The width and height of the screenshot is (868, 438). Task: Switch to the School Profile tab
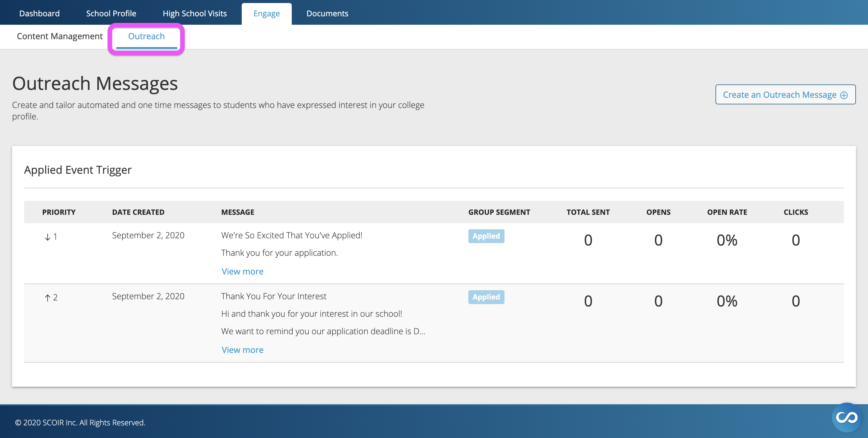pos(111,14)
